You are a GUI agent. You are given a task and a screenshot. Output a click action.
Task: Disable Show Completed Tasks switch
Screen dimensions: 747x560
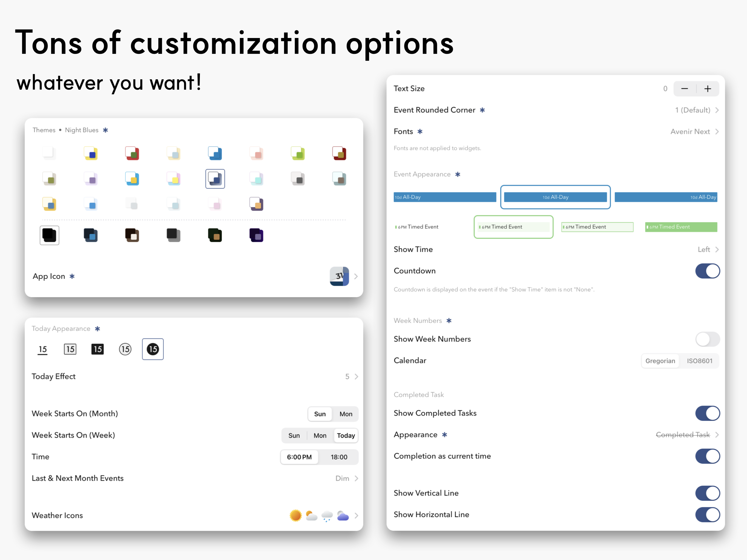[707, 413]
